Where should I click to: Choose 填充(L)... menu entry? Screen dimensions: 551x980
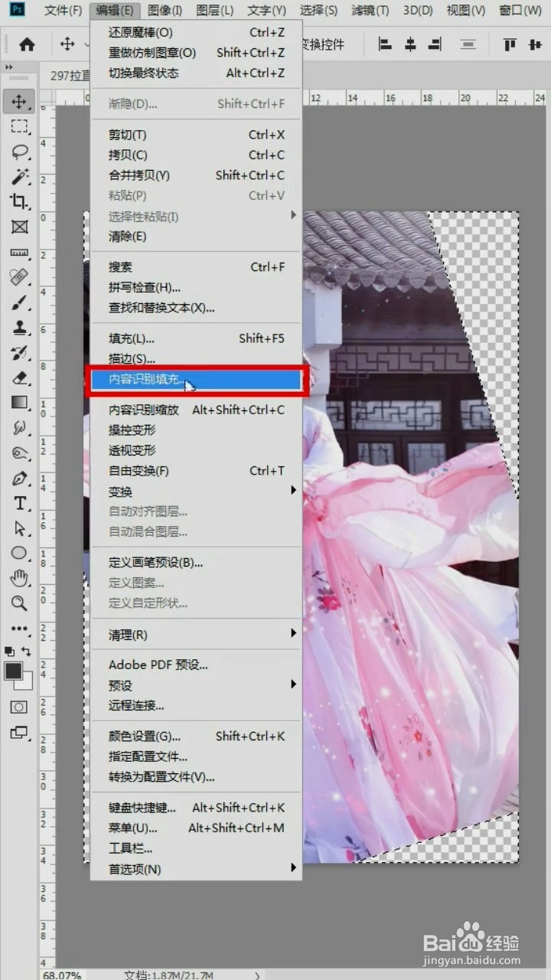coord(197,338)
